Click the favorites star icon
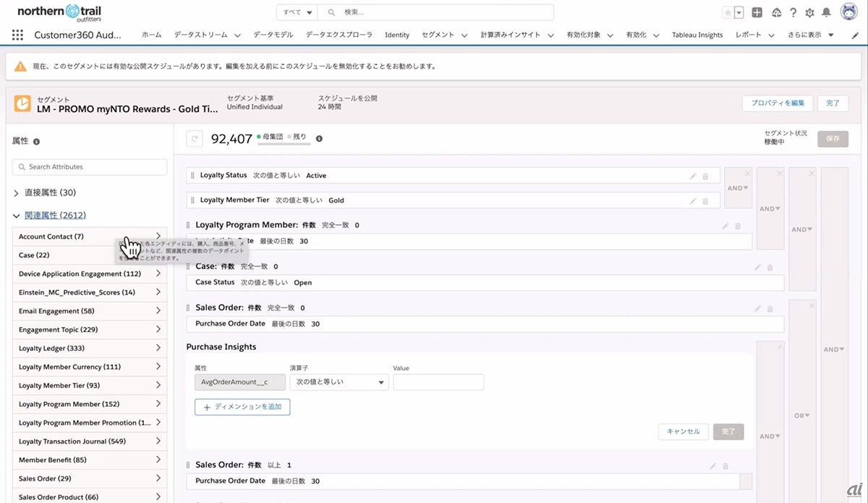 pos(728,12)
